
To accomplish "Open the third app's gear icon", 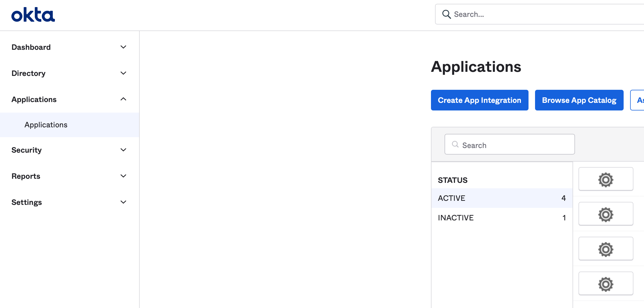I will [606, 249].
